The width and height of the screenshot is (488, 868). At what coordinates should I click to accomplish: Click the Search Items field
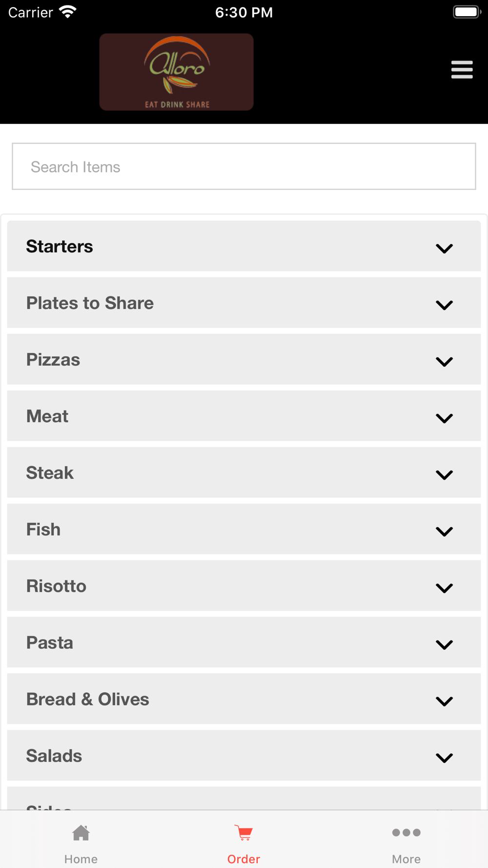244,166
